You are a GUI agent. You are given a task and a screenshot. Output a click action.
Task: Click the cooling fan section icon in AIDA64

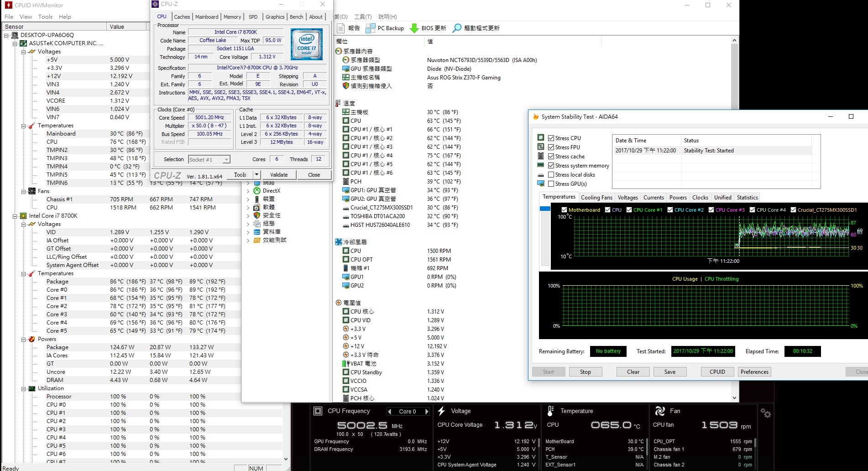pos(339,242)
